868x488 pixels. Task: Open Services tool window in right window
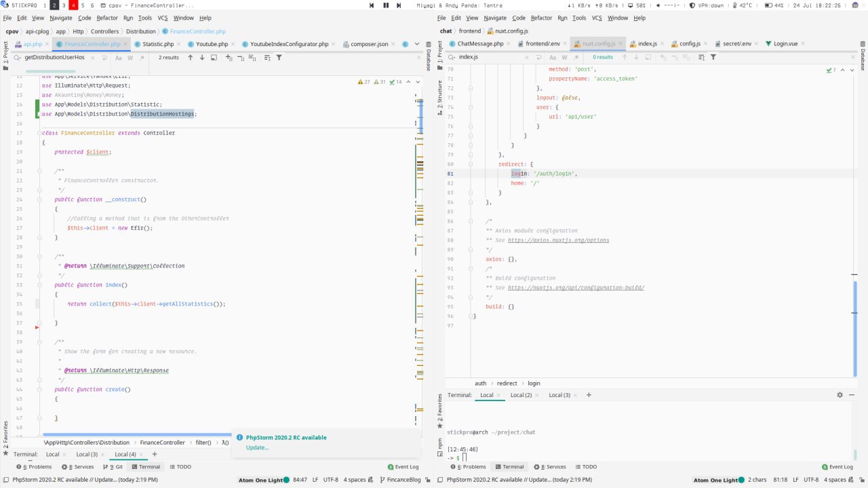(x=551, y=467)
